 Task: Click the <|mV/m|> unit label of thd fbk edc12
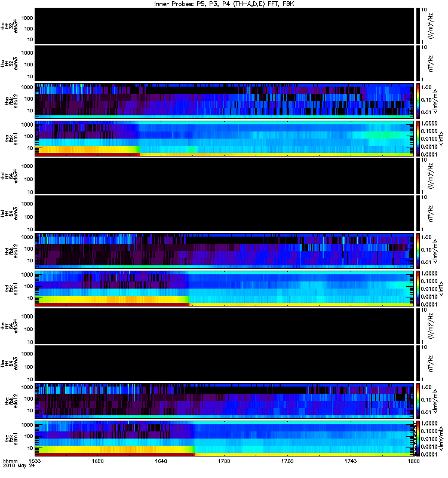pos(435,251)
